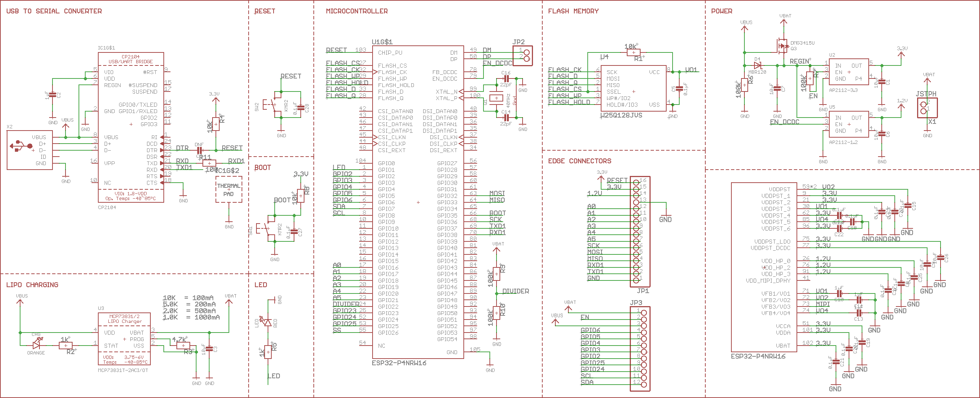Click the R4 10k pull-up resistor
980x398 pixels.
coord(216,124)
